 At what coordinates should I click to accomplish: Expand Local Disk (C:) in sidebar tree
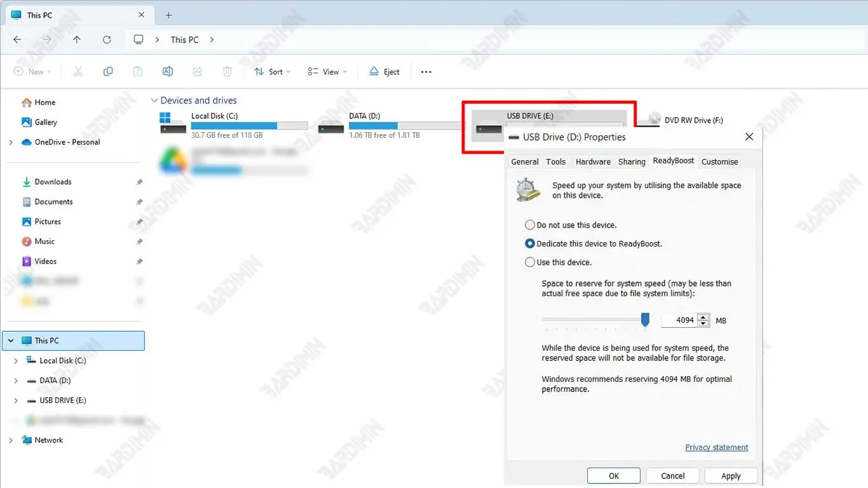coord(16,360)
